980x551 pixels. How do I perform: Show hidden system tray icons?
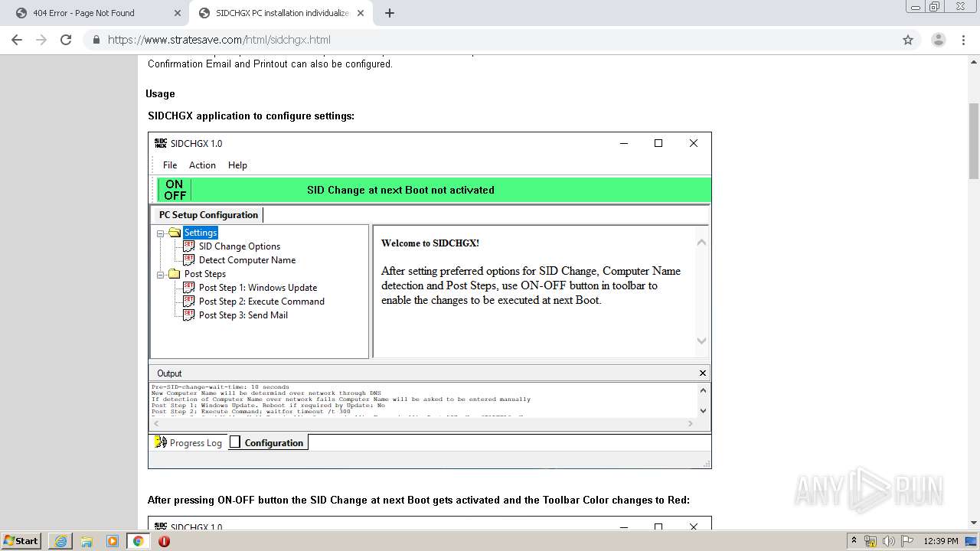pyautogui.click(x=854, y=541)
